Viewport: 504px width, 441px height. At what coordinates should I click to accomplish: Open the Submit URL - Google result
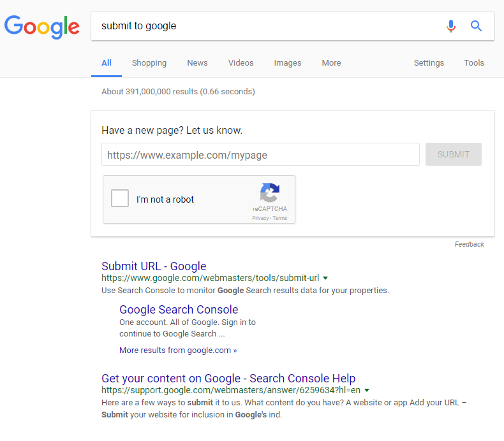click(x=154, y=266)
